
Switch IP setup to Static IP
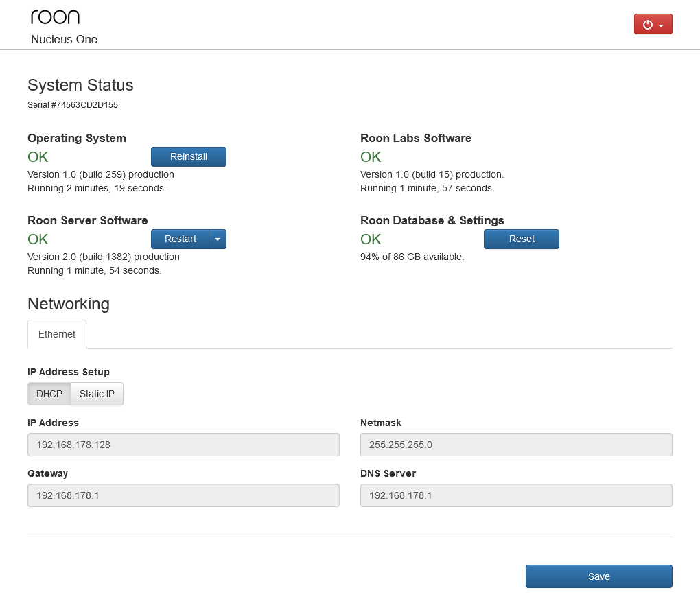(x=97, y=394)
